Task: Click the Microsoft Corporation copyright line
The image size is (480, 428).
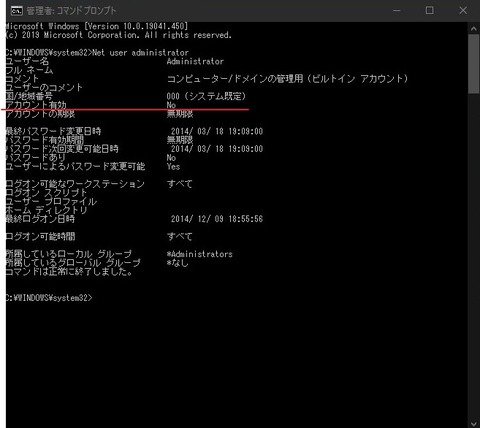Action: [x=119, y=35]
